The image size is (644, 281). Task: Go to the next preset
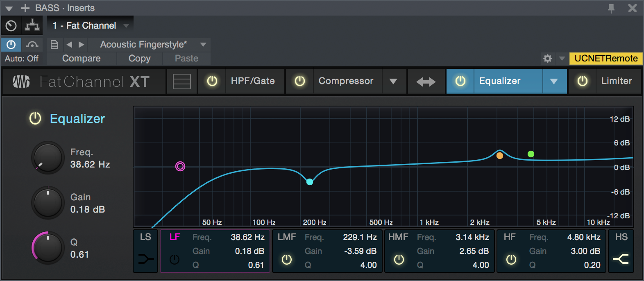click(81, 44)
